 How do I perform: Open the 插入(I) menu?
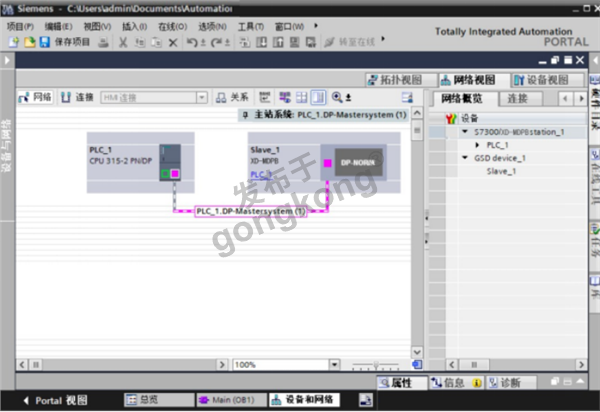[x=134, y=26]
